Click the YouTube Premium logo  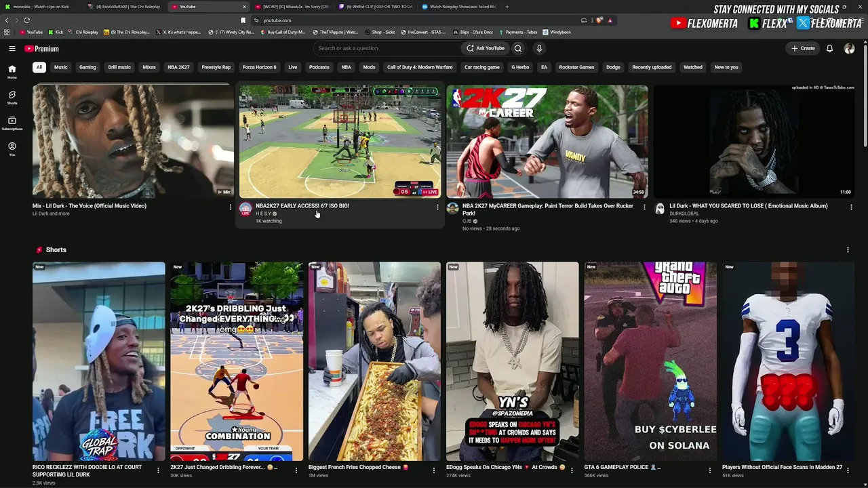pyautogui.click(x=42, y=49)
